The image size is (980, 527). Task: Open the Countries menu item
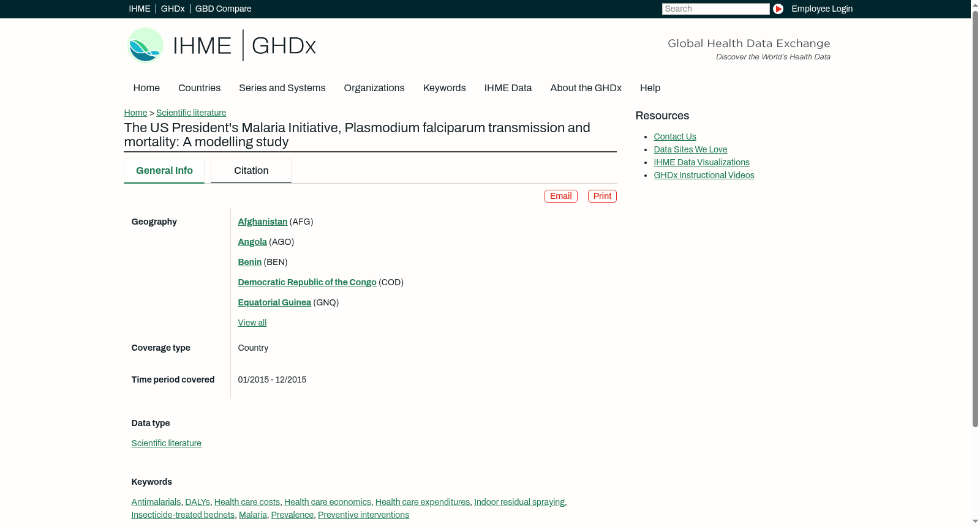(199, 88)
